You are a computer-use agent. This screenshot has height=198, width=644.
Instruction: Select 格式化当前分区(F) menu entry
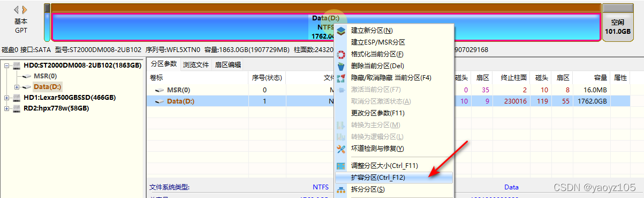(393, 54)
